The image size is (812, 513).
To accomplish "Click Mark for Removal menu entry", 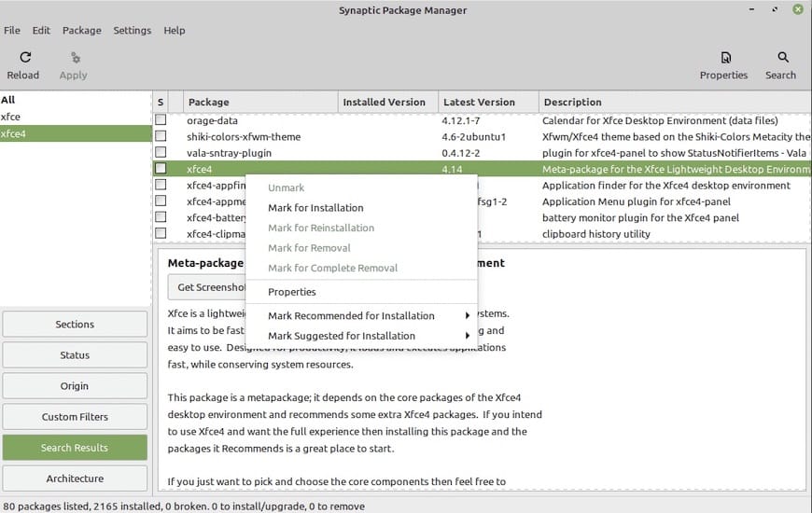I will click(361, 248).
